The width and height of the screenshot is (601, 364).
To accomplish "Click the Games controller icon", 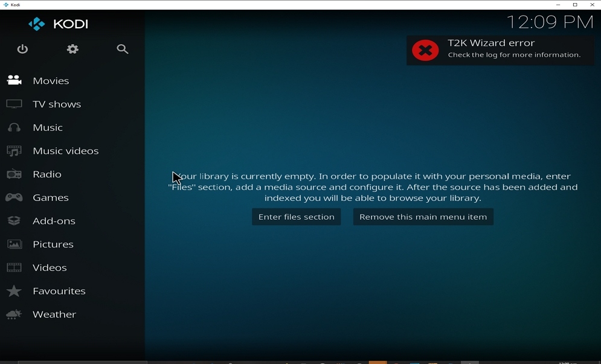I will [14, 197].
